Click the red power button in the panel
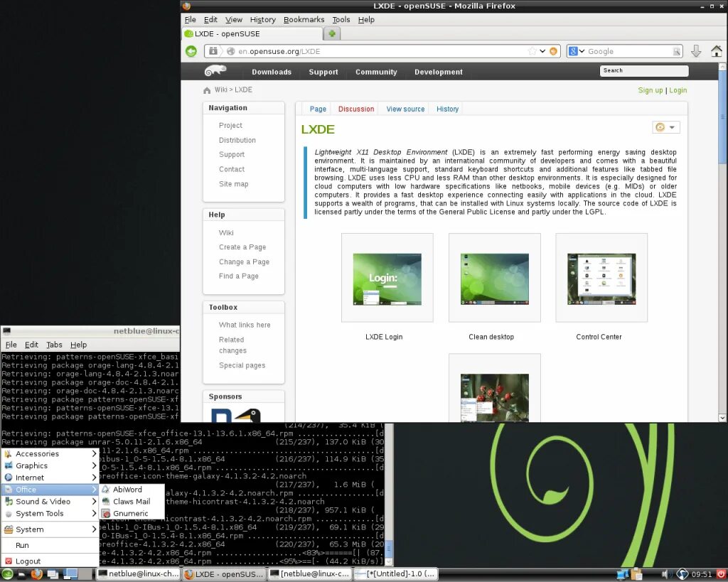The width and height of the screenshot is (728, 582). click(721, 574)
